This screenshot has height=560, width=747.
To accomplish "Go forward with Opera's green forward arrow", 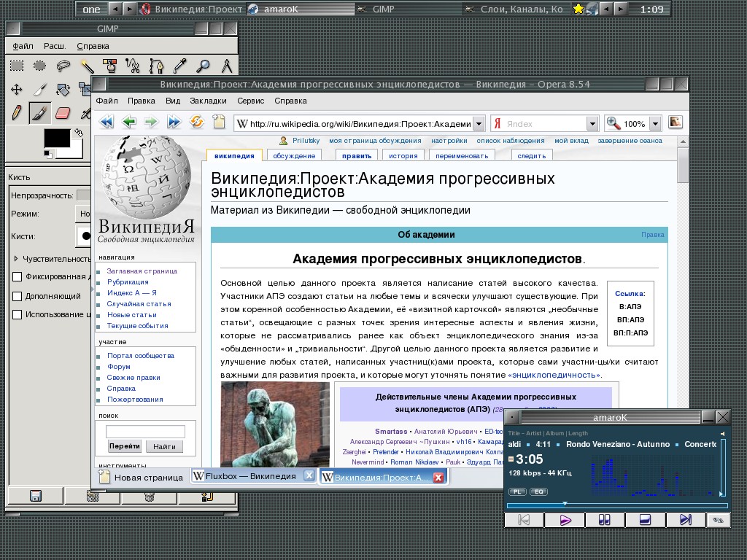I will click(151, 122).
